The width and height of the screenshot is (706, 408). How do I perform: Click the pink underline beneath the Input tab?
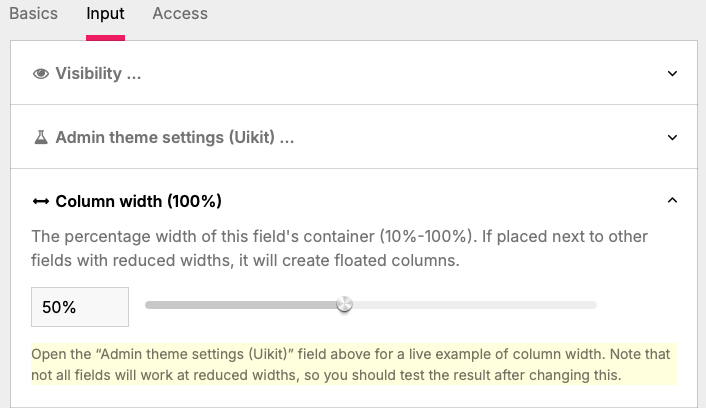pos(105,38)
